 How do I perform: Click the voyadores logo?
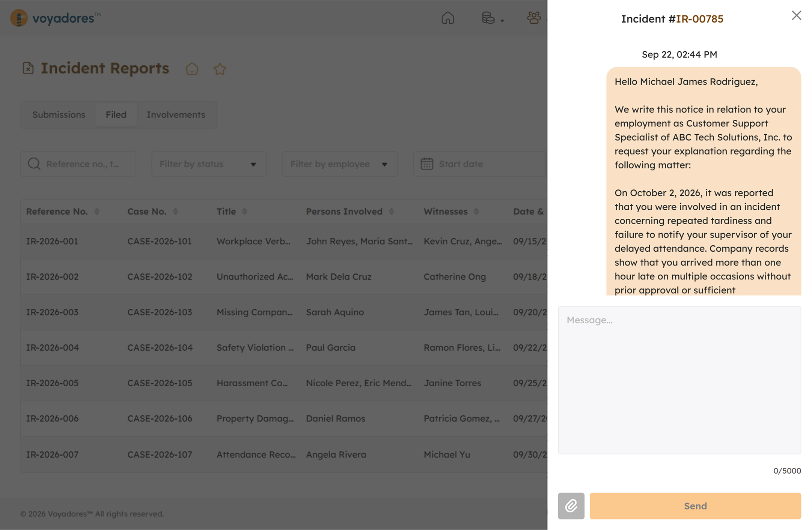[55, 18]
